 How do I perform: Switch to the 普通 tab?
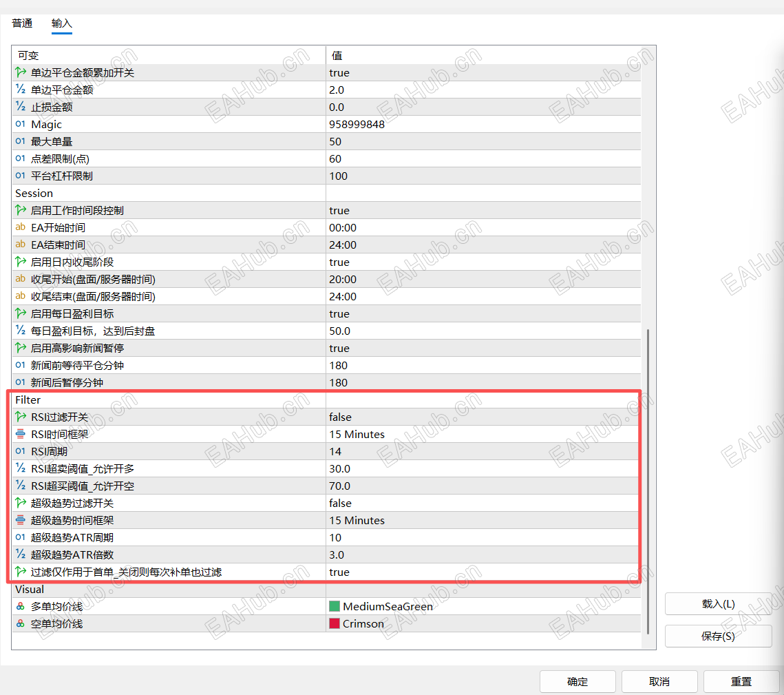tap(22, 23)
